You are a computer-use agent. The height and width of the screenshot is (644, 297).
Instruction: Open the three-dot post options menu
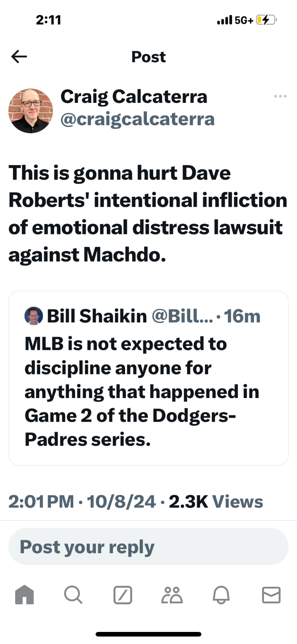pos(280,96)
